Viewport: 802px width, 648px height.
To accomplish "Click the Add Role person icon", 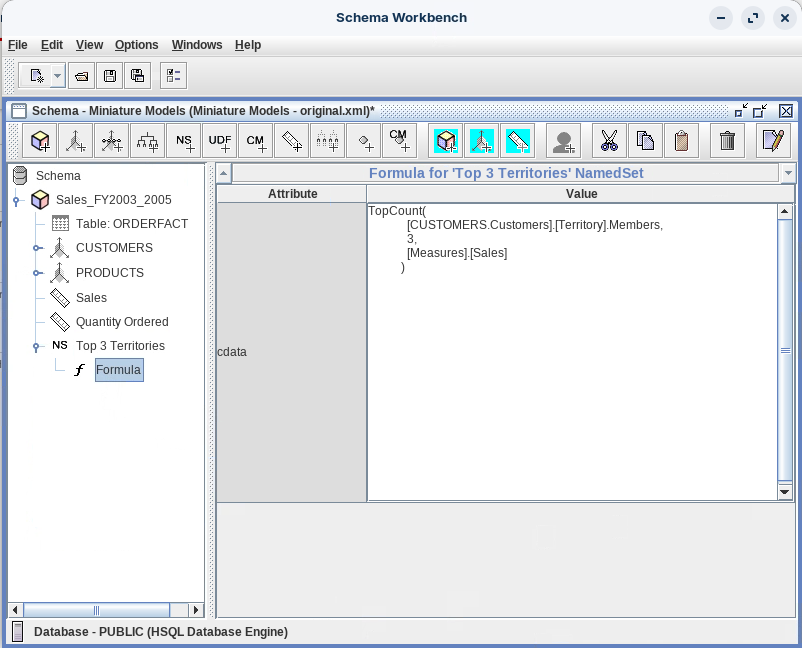I will [564, 141].
